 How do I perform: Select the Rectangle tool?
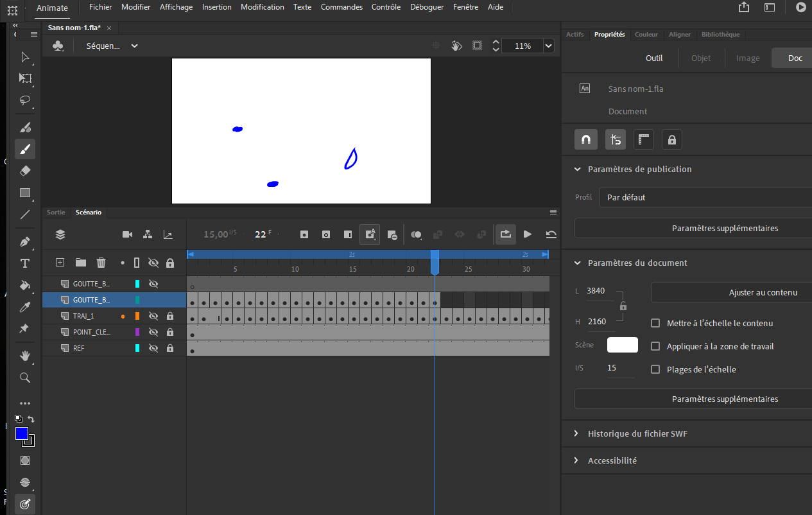point(25,193)
